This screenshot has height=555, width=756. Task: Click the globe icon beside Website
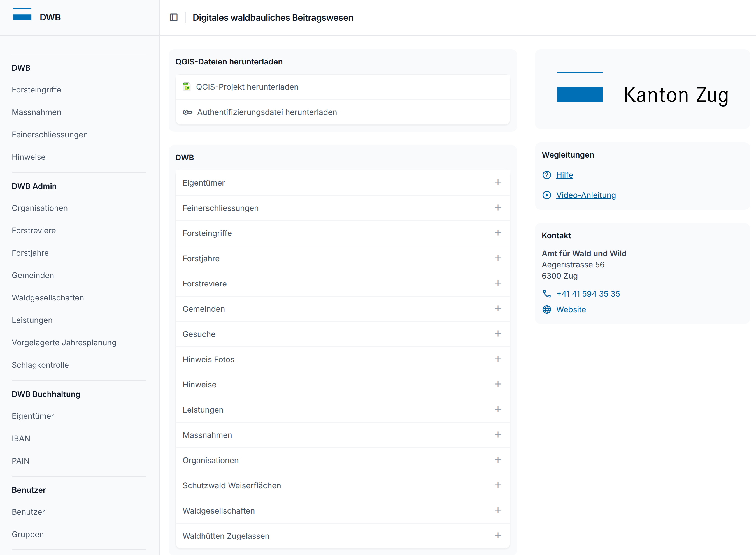click(x=546, y=309)
